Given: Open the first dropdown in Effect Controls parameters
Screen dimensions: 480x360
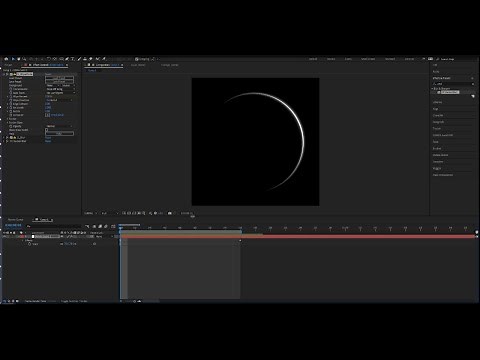Looking at the screenshot, I should (x=52, y=85).
